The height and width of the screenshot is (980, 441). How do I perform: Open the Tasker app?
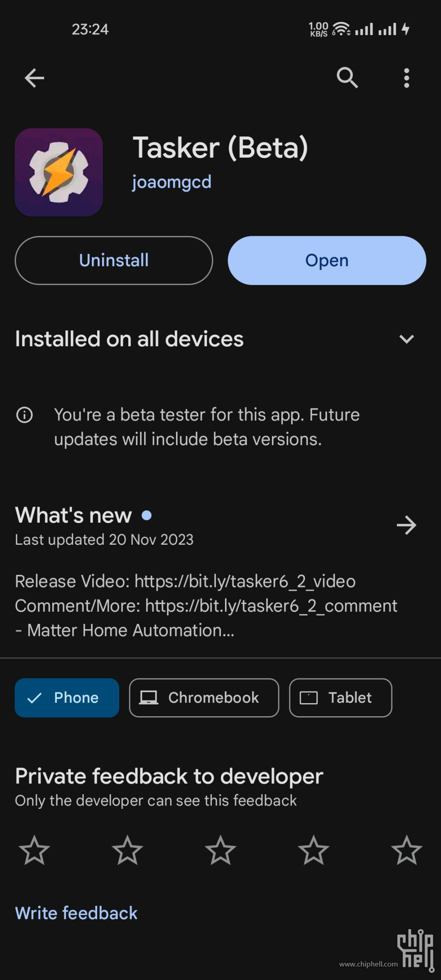point(327,260)
